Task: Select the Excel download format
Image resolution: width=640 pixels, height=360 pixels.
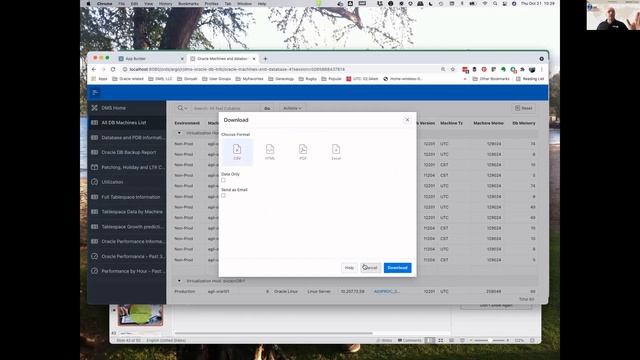Action: point(336,152)
